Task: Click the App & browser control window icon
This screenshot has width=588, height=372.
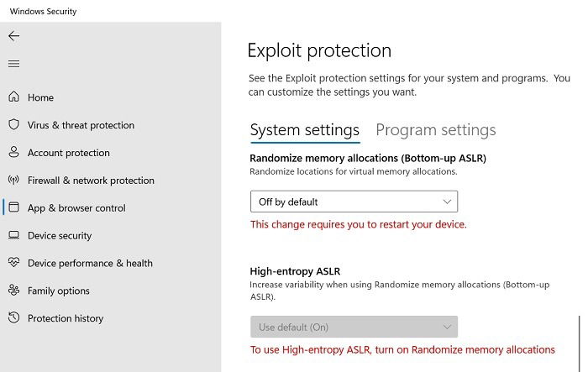Action: 14,207
